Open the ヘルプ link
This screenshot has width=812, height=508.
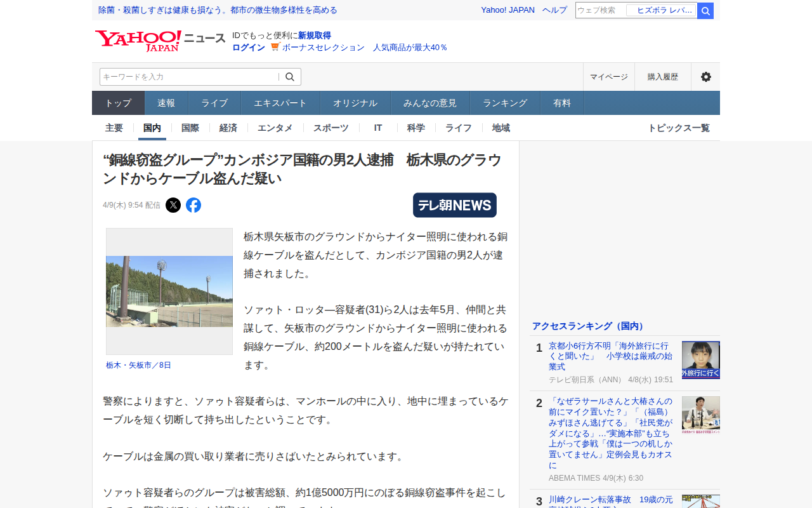pyautogui.click(x=555, y=10)
